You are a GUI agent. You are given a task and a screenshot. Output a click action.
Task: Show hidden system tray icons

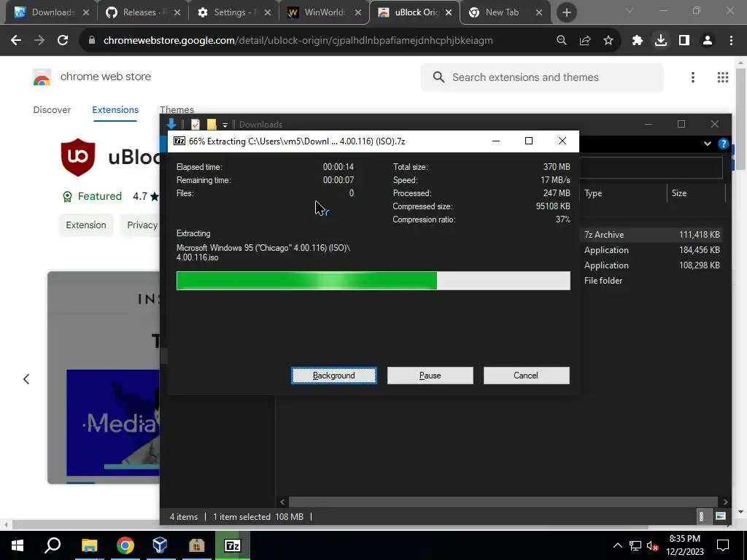617,545
